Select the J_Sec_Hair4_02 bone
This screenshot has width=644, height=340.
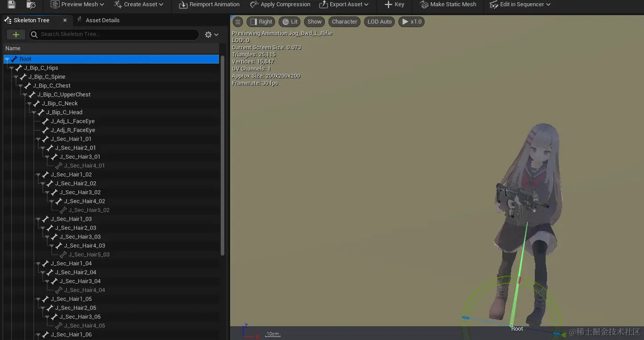85,201
